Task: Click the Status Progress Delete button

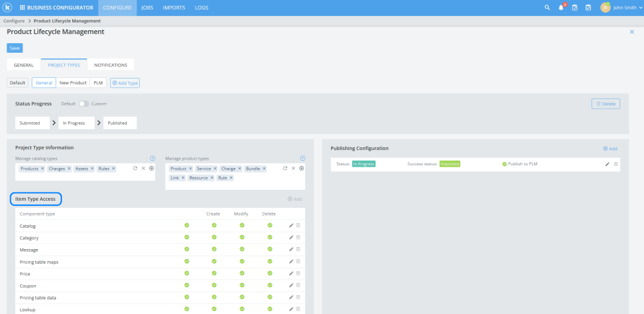Action: pyautogui.click(x=605, y=104)
